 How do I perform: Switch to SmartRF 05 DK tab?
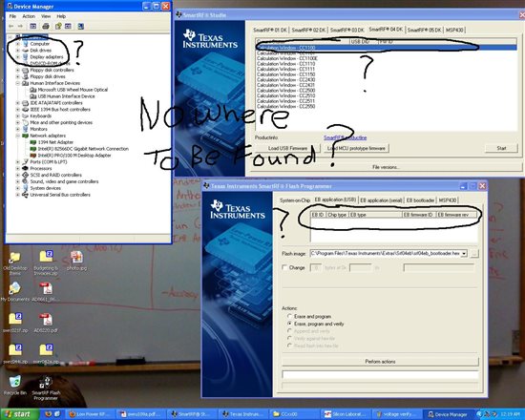click(424, 30)
